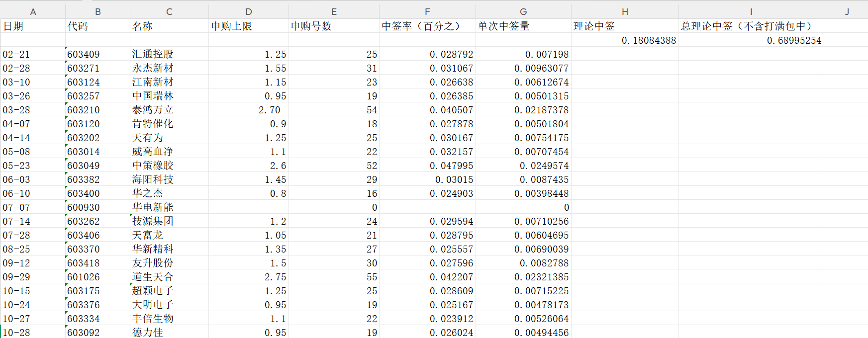
Task: Click the 理论中签 header cell
Action: (x=625, y=26)
